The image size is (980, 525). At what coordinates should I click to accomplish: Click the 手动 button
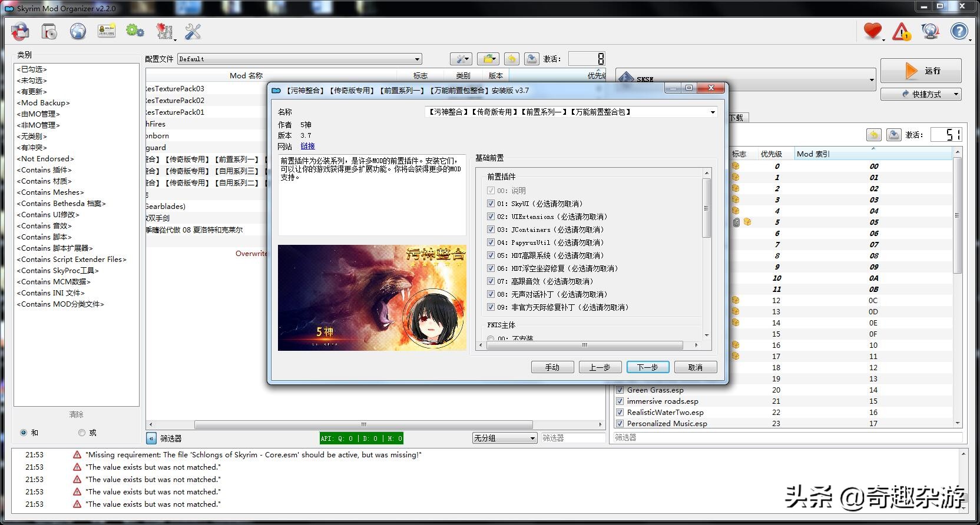552,367
